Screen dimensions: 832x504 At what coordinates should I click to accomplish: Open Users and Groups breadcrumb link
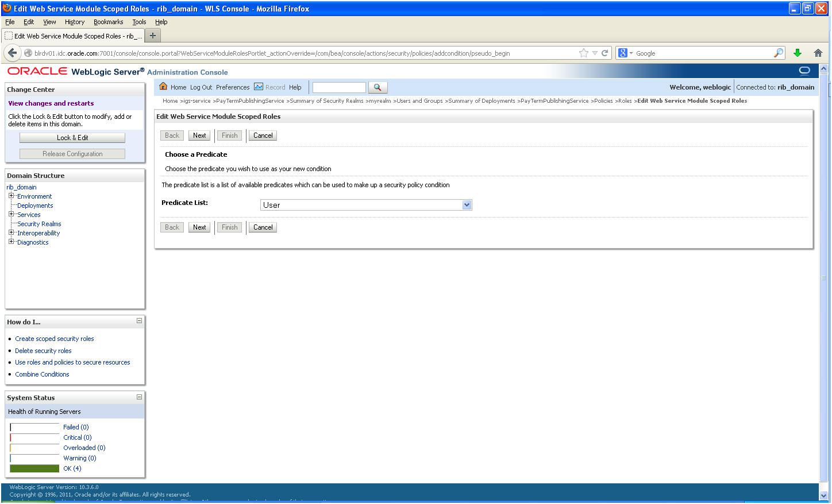(x=419, y=100)
